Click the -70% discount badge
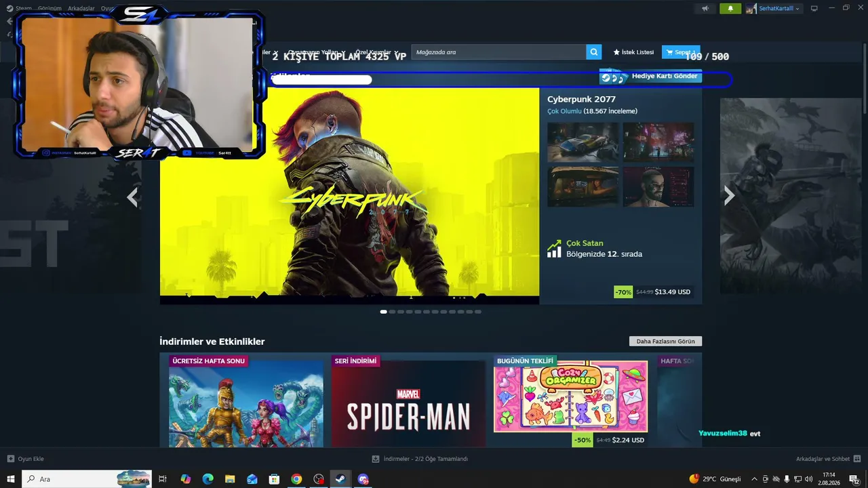 point(623,292)
